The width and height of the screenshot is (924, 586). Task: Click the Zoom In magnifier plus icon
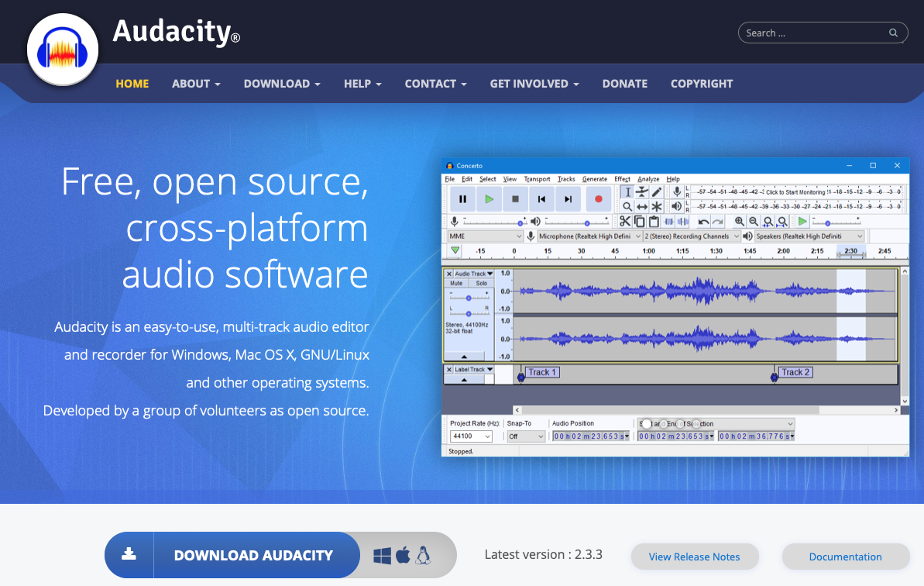[x=739, y=222]
